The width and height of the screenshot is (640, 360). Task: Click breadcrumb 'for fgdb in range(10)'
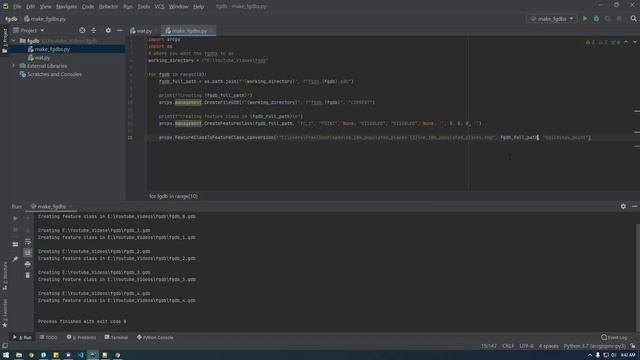tap(173, 196)
